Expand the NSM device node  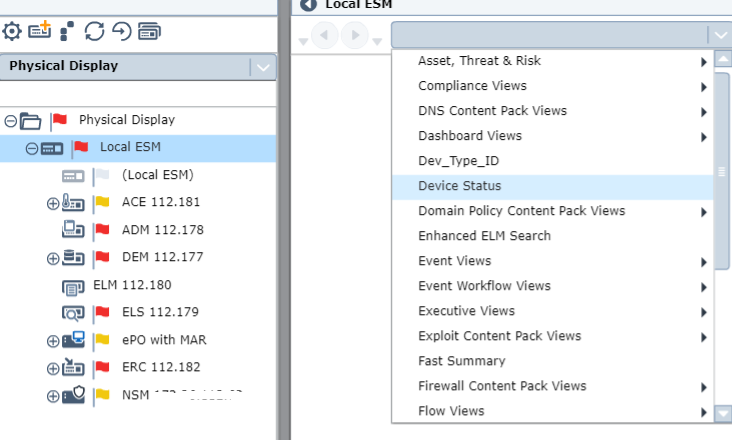coord(53,396)
